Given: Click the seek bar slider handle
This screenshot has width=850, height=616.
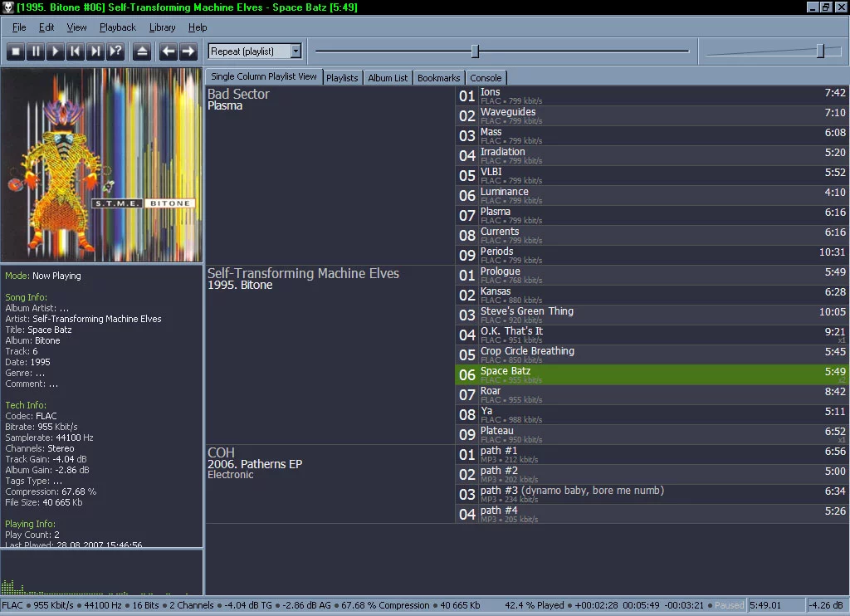Looking at the screenshot, I should [475, 51].
